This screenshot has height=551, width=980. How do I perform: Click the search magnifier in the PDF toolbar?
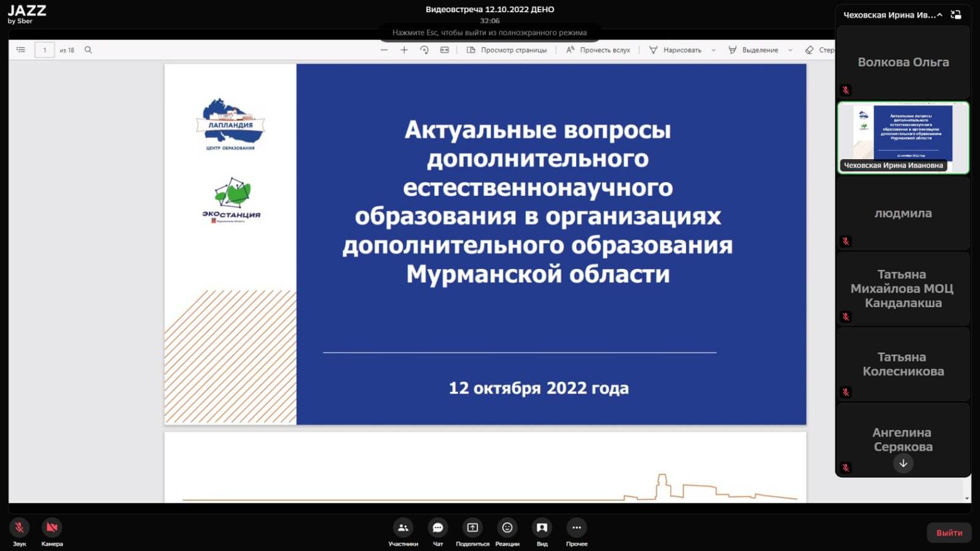tap(88, 50)
